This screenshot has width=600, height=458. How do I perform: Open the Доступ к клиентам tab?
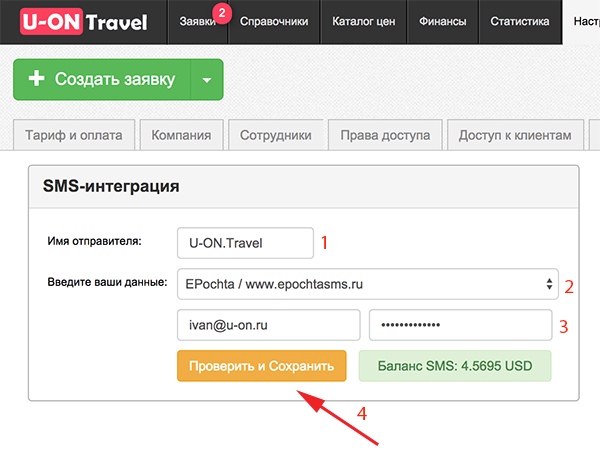pos(514,136)
